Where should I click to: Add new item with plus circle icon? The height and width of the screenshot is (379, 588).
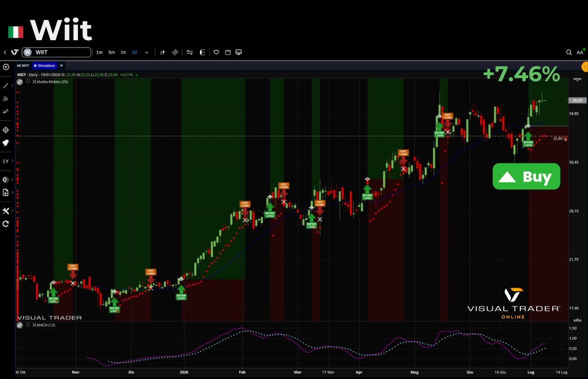click(6, 66)
